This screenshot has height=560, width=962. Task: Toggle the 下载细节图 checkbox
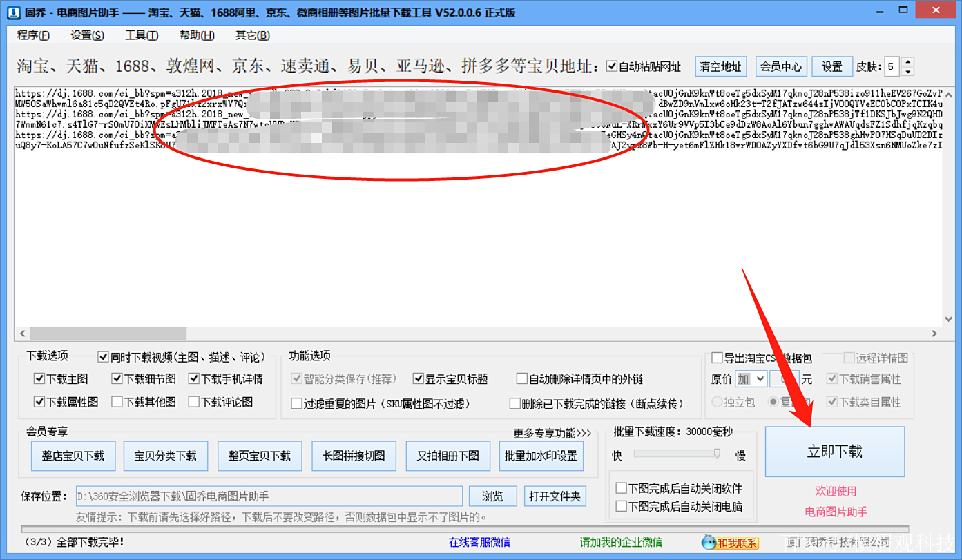click(x=117, y=379)
